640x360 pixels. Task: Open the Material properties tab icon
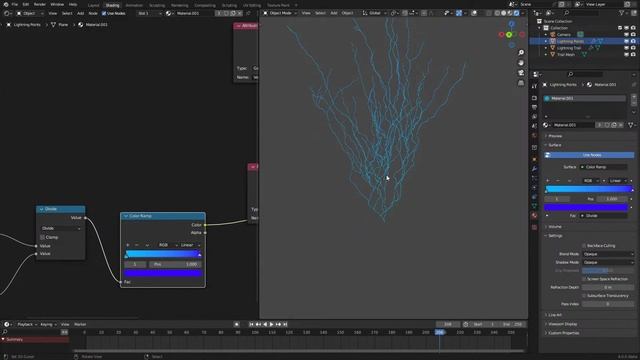tap(534, 216)
